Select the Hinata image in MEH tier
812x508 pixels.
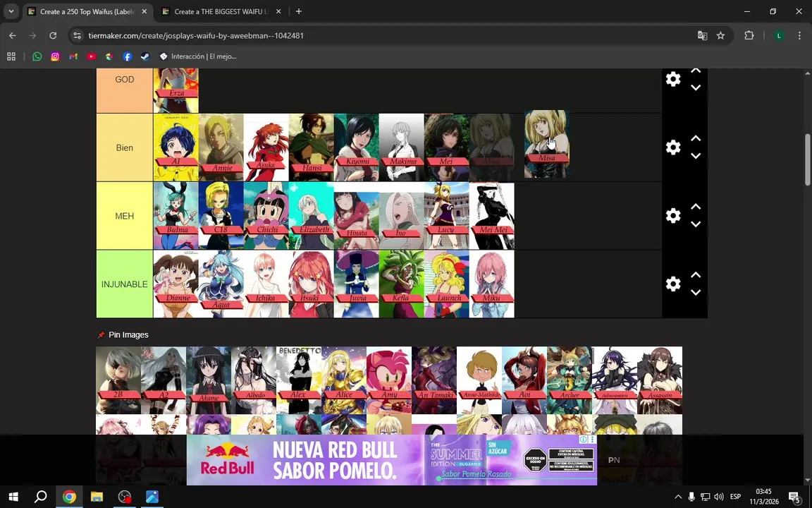(x=356, y=216)
